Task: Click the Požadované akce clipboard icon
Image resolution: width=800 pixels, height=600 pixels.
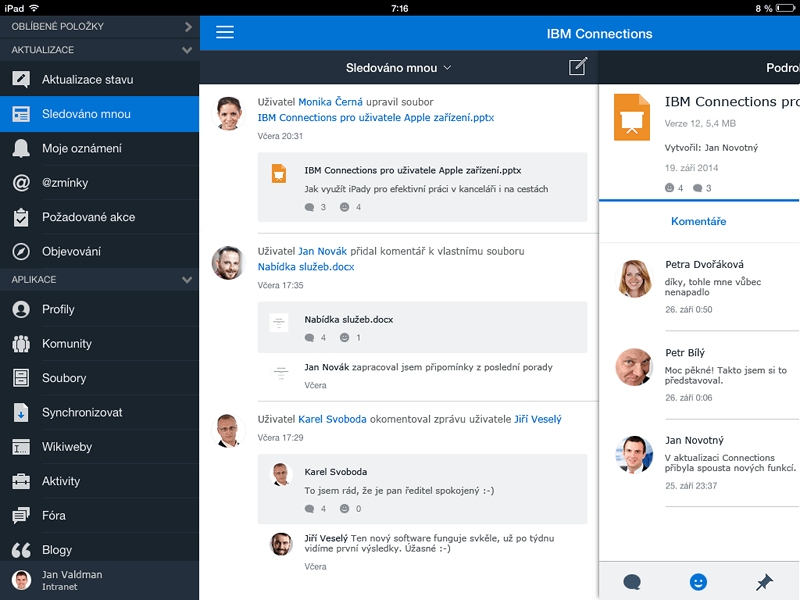Action: [21, 217]
